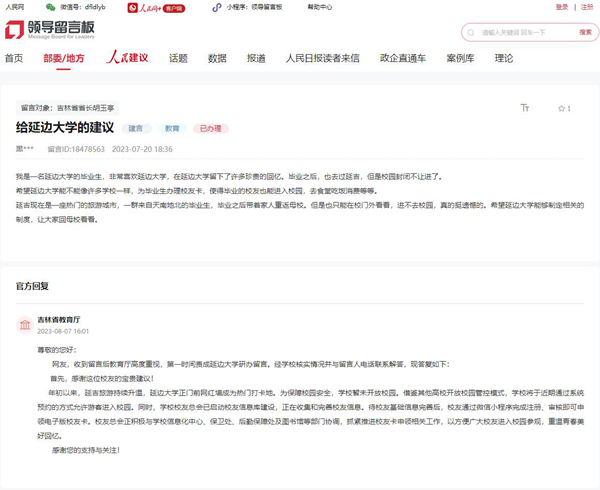Click the 教育 category tag
Screen dimensions: 600x490
point(172,129)
